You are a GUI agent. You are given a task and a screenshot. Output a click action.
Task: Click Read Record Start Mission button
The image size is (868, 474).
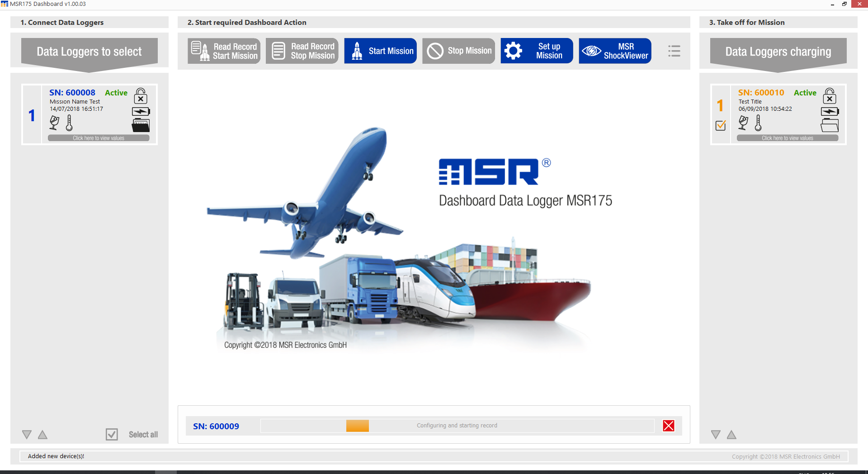click(224, 51)
